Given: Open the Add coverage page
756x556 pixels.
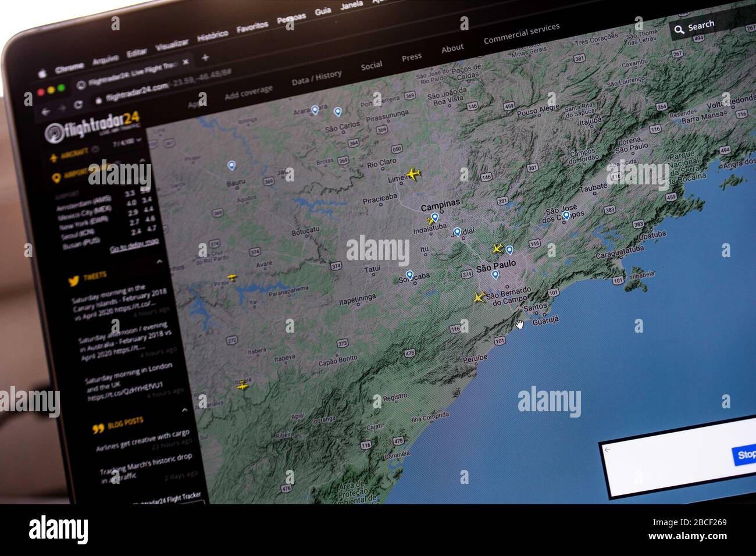Looking at the screenshot, I should [x=248, y=93].
